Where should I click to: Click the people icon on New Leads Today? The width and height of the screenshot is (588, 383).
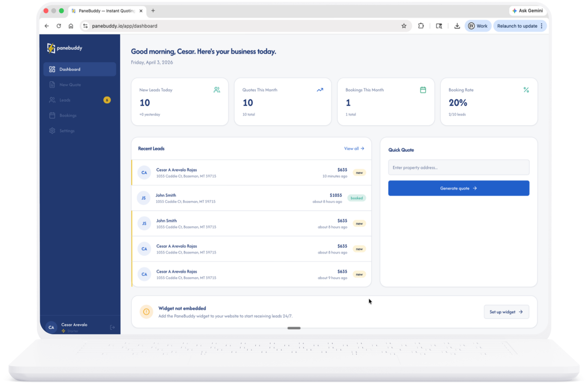click(x=217, y=90)
